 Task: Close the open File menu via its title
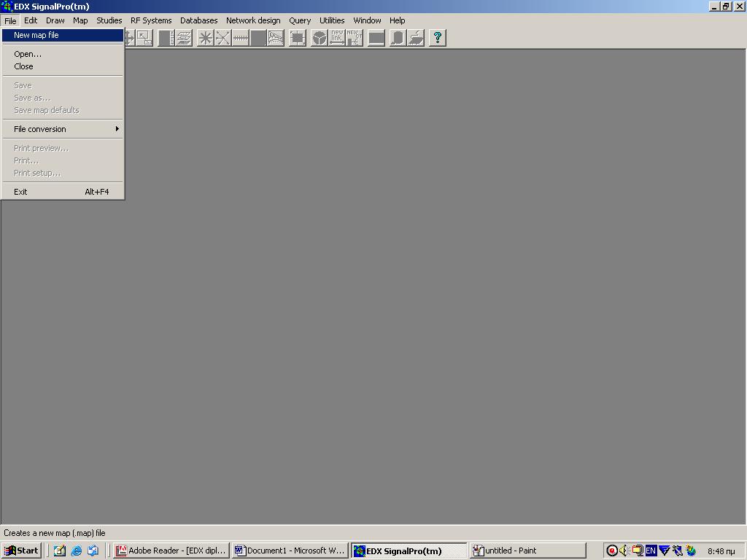(x=10, y=20)
